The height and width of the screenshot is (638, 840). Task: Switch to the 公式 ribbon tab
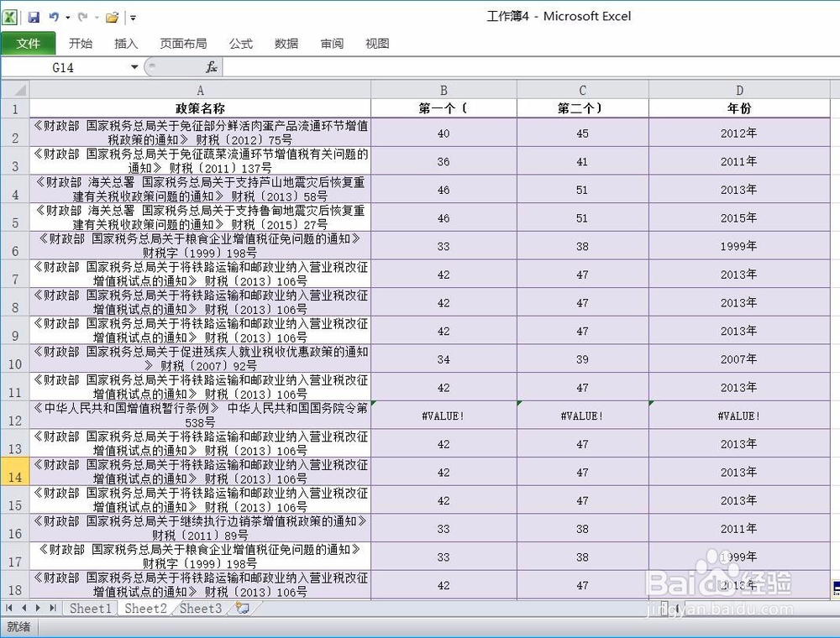[x=240, y=44]
